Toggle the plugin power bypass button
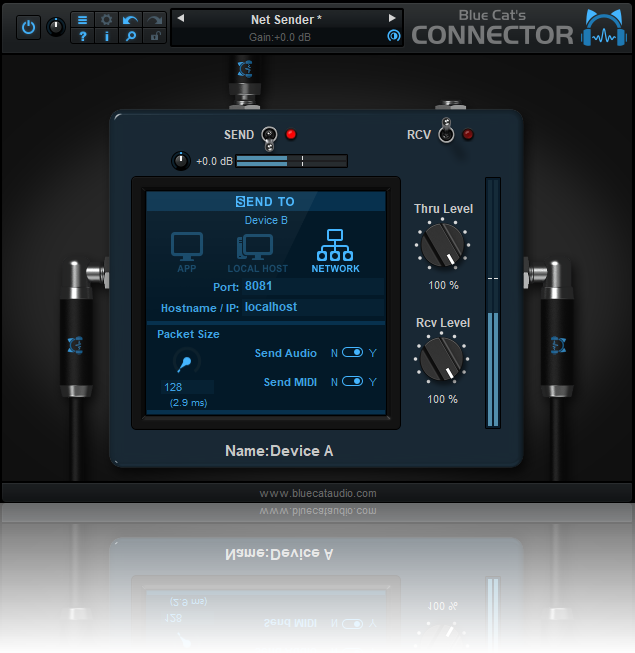 point(28,27)
